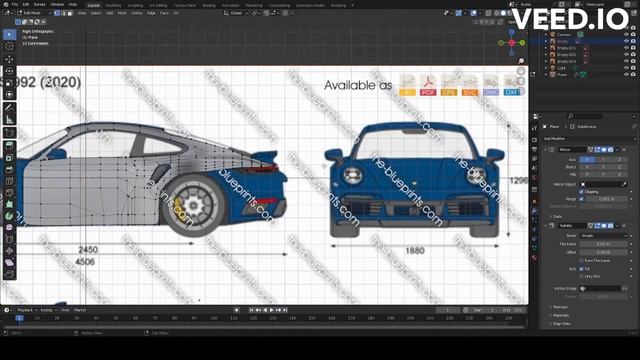Switch to the Modeling workspace tab
The height and width of the screenshot is (360, 640).
[x=113, y=5]
